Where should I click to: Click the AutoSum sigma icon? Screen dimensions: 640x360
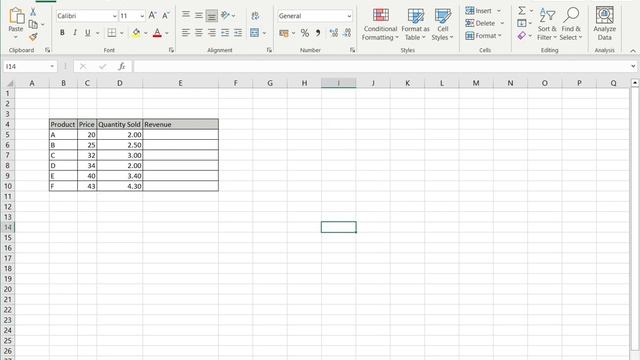click(x=522, y=11)
